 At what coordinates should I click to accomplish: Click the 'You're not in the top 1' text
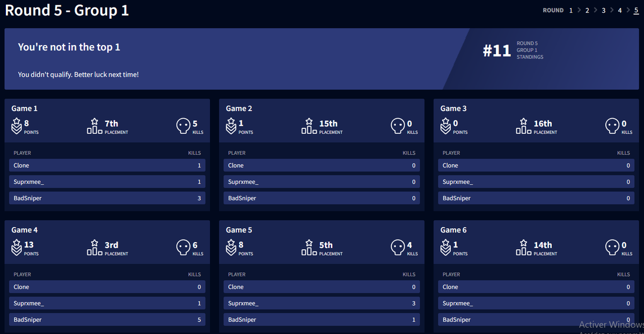click(x=69, y=47)
